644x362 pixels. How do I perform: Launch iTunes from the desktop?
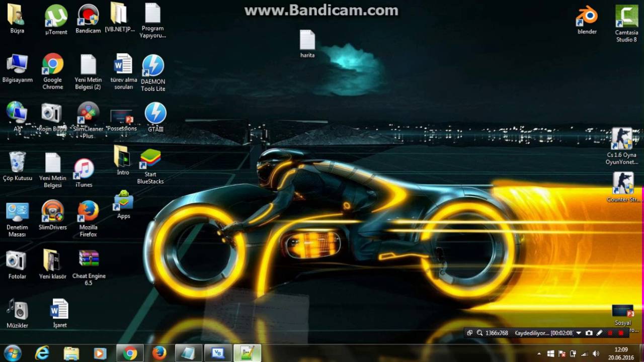point(84,173)
